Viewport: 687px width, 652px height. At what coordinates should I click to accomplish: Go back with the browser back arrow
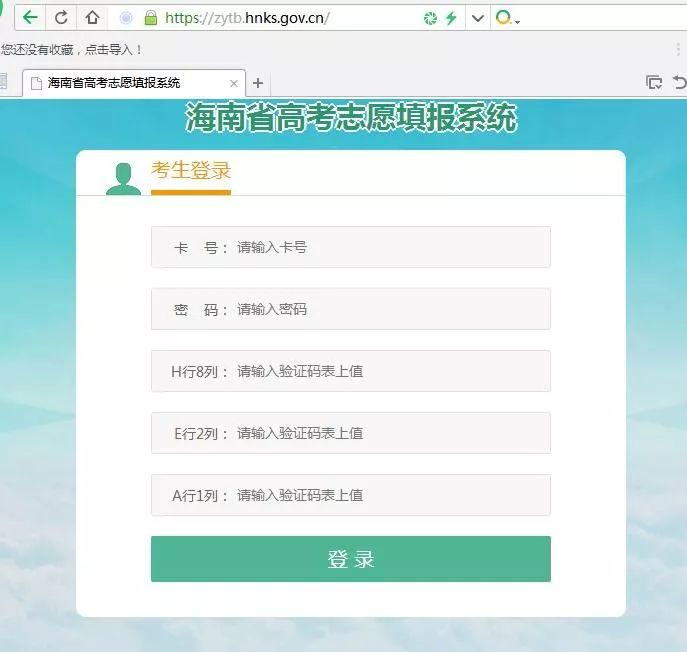coord(30,18)
